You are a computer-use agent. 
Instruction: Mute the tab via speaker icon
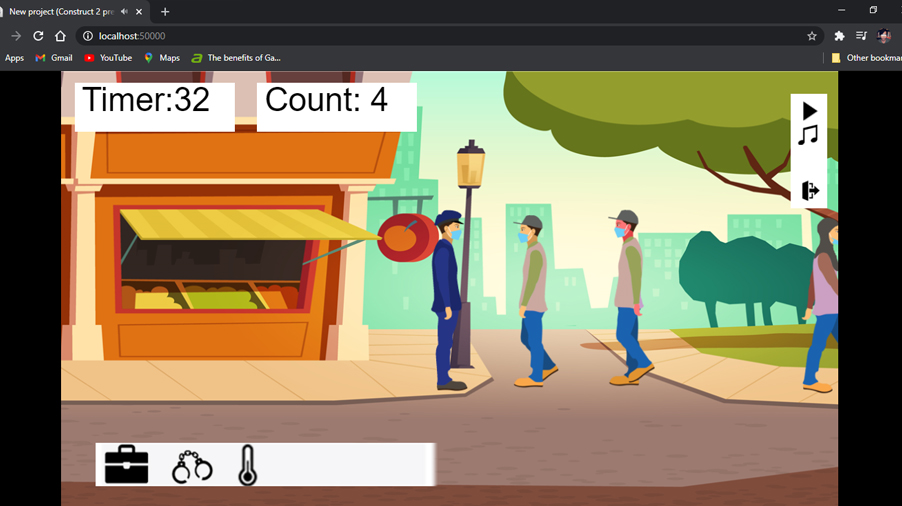coord(124,12)
